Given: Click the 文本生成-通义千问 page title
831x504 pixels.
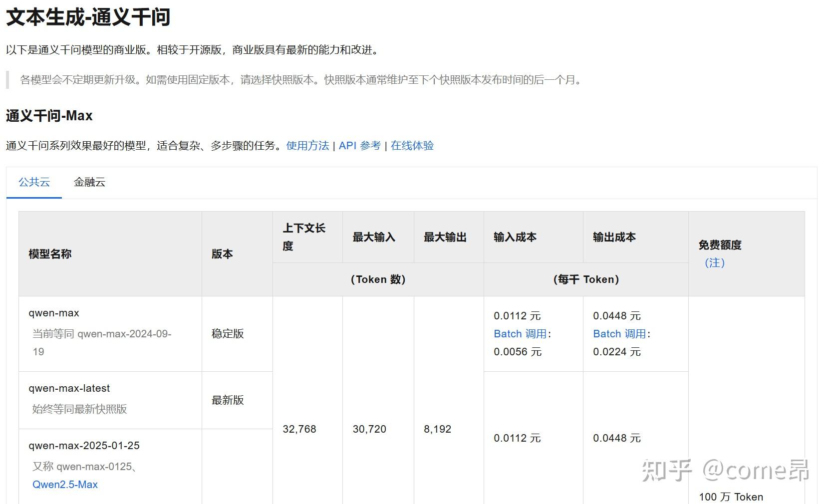Looking at the screenshot, I should tap(88, 17).
